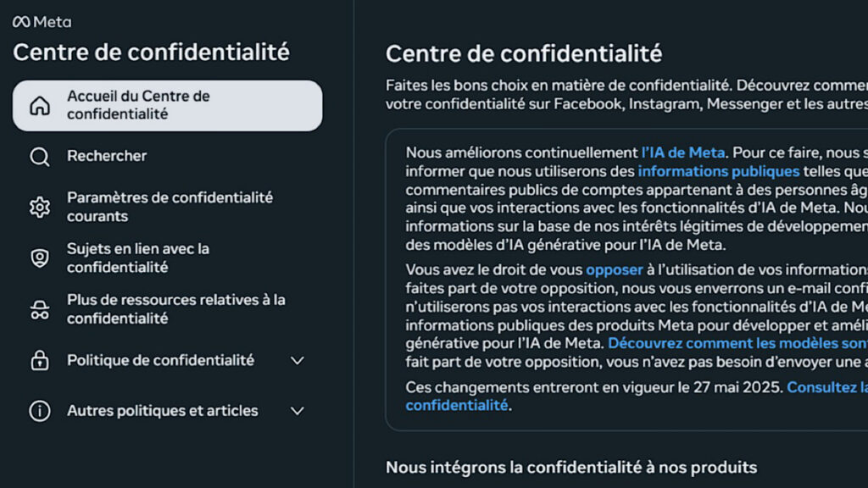Image resolution: width=868 pixels, height=488 pixels.
Task: Expand the Autres politiques et articles chevron
Action: [x=298, y=412]
